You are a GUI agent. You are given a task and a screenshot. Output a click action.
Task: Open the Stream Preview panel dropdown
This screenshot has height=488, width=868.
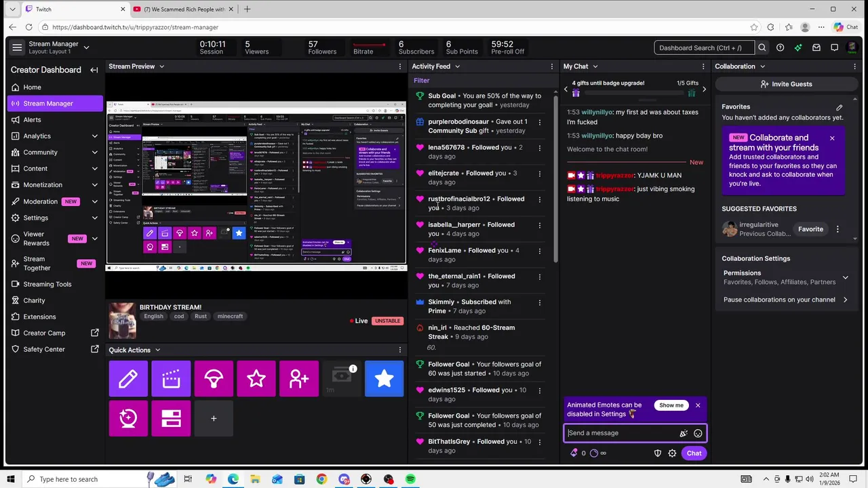161,66
